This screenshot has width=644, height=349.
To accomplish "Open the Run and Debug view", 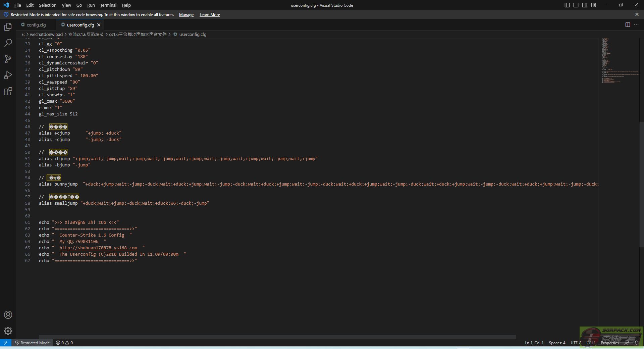I will (x=8, y=75).
